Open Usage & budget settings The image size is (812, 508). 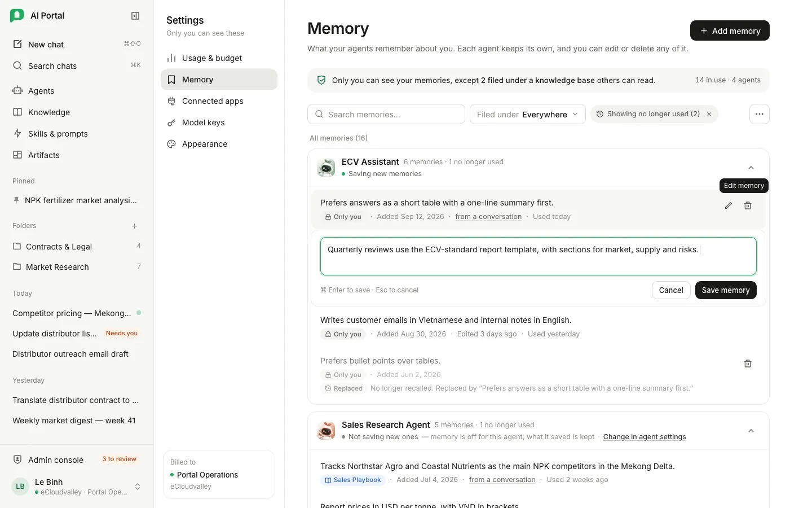point(219,58)
